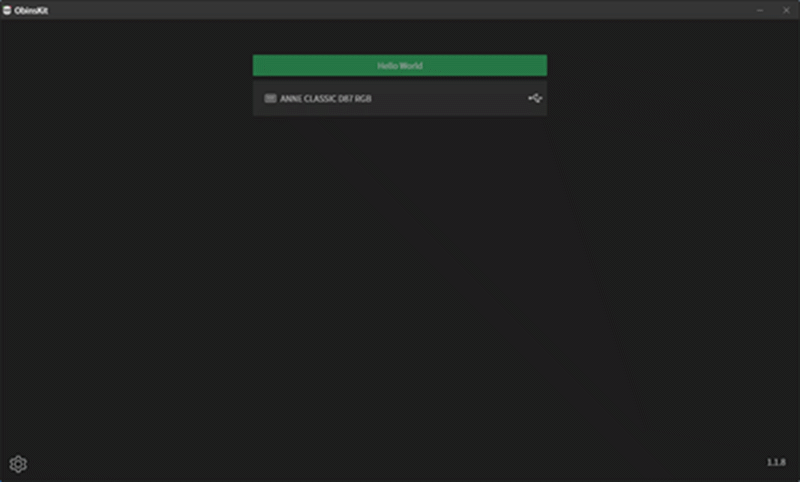Screen dimensions: 800x482
Task: Open settings via the gear icon
Action: 18,464
